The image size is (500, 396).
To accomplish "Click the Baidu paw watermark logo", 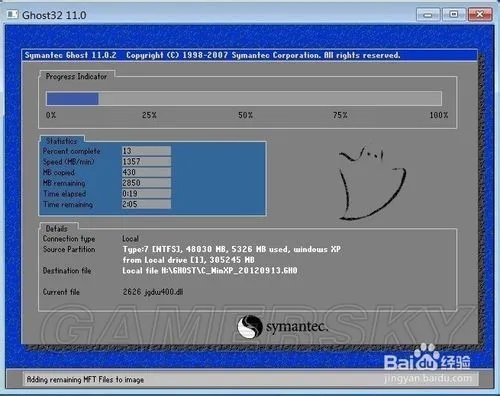I will [x=425, y=357].
